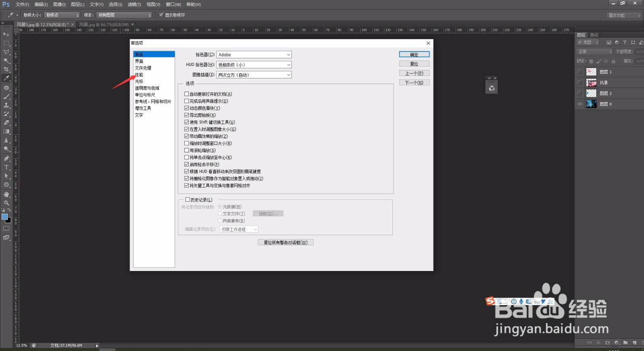The height and width of the screenshot is (351, 644).
Task: Show 风景 layer visibility box
Action: (x=580, y=82)
